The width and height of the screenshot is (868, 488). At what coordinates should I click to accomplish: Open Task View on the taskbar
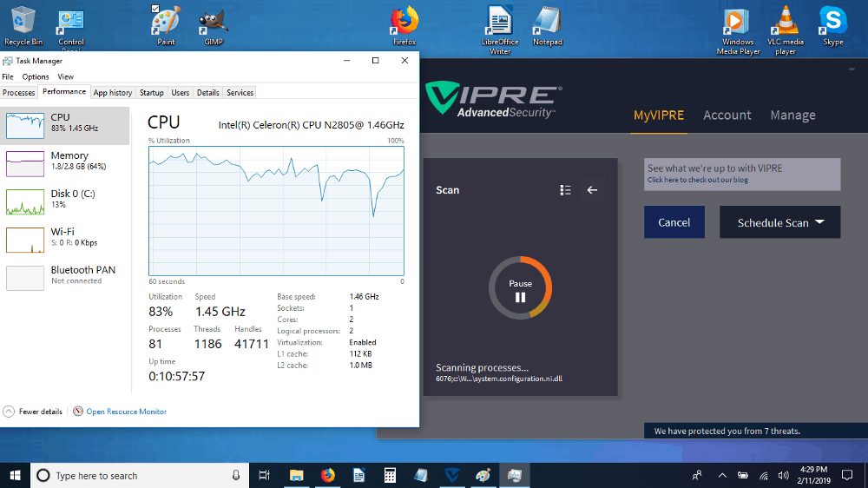click(x=265, y=475)
